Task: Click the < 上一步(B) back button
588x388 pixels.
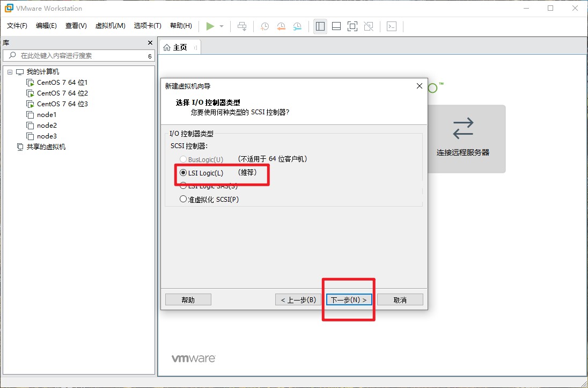Action: point(298,300)
